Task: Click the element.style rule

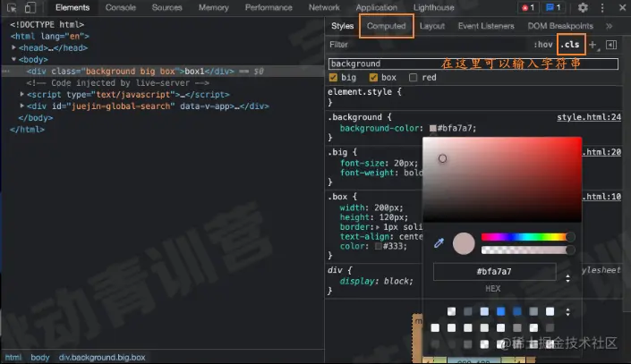Action: click(x=364, y=92)
